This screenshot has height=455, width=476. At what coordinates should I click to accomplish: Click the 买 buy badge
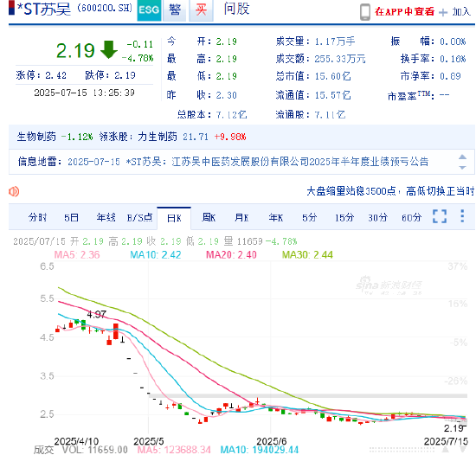pyautogui.click(x=201, y=10)
